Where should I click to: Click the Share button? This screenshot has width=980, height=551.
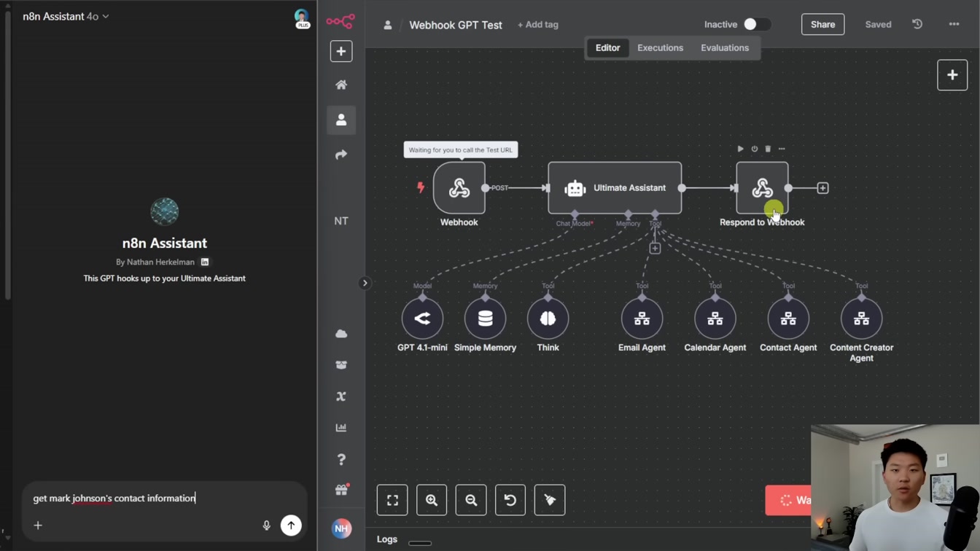click(822, 24)
